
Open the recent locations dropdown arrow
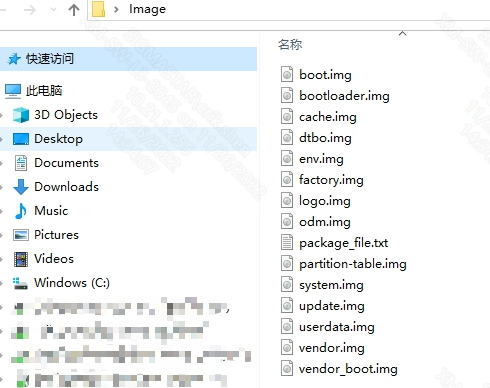53,9
